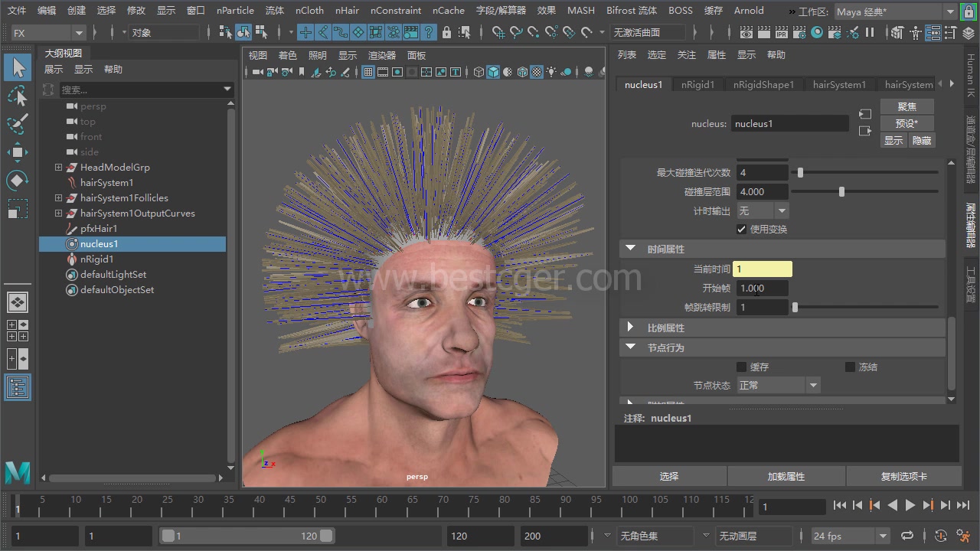The height and width of the screenshot is (551, 980).
Task: Open the 24 fps frame rate dropdown
Action: pyautogui.click(x=851, y=536)
